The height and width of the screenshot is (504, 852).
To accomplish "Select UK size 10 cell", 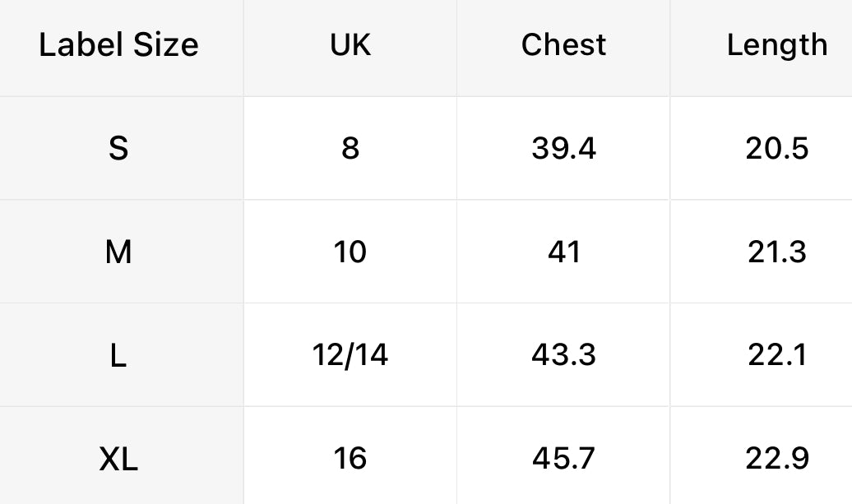I will coord(350,252).
